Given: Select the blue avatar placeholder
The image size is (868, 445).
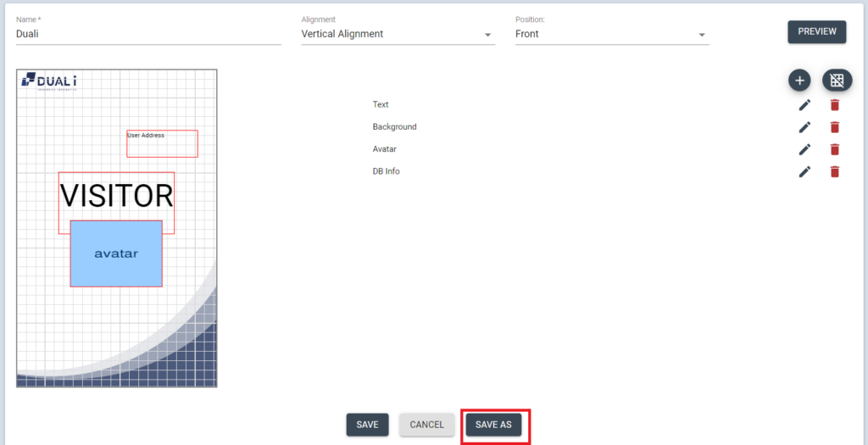Looking at the screenshot, I should point(116,253).
